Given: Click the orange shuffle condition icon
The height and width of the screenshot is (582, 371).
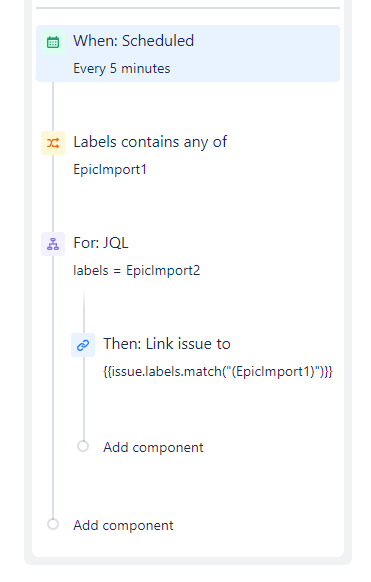Looking at the screenshot, I should click(x=53, y=143).
